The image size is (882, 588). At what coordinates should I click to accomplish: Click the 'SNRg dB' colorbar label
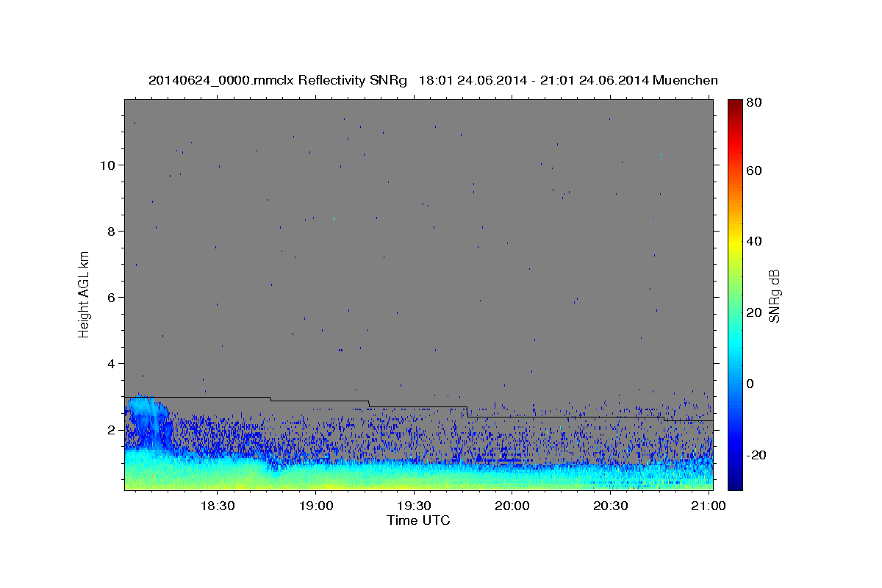(x=773, y=295)
